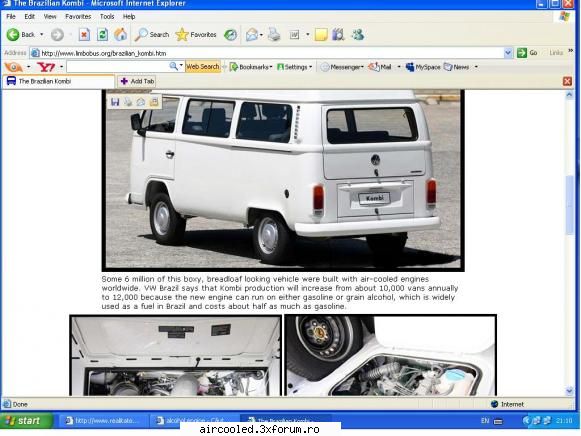Open the Search magnifier in toolbar
Viewport: 581px width, 436px height.
[152, 35]
